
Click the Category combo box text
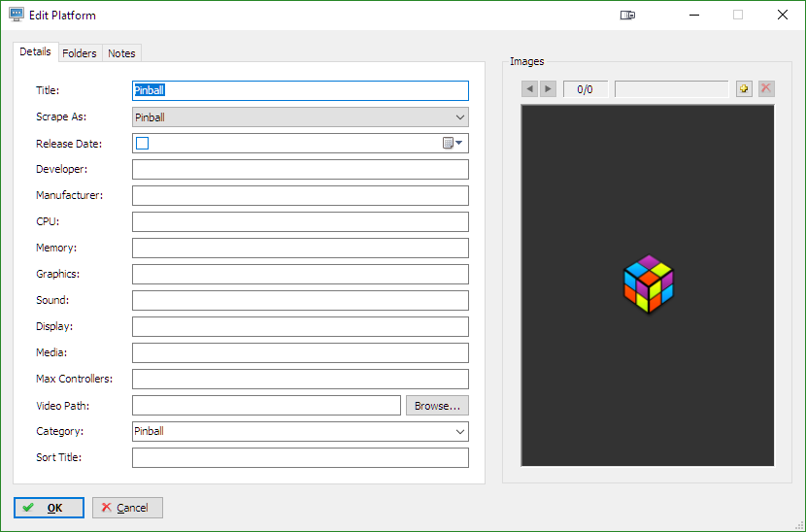[150, 431]
